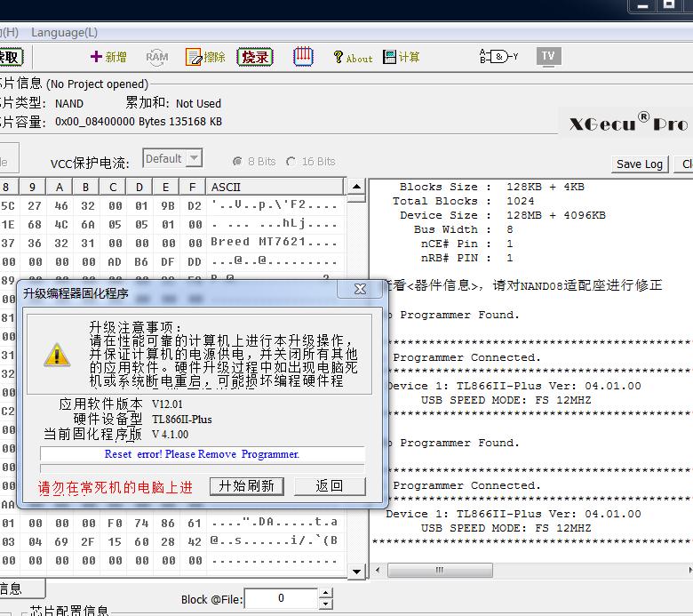Viewport: 693px width, 616px height.
Task: Click the TV tool icon
Action: coord(548,56)
